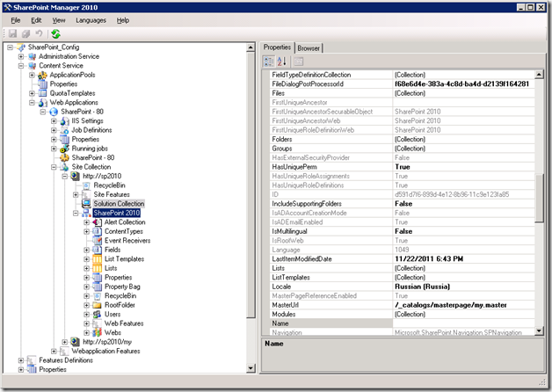Select the Web Features tree item

tap(124, 323)
